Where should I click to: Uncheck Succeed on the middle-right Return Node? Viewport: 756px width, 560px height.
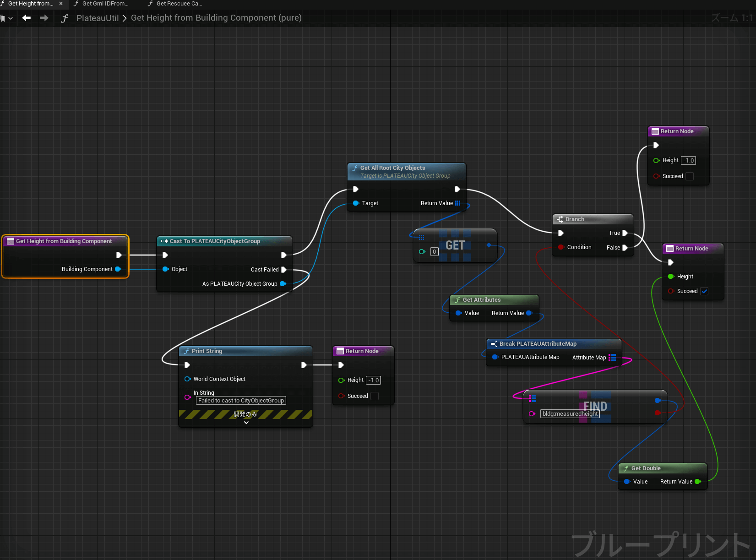pyautogui.click(x=704, y=291)
